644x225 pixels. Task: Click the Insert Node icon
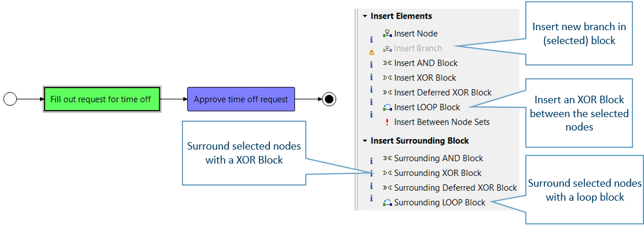click(387, 33)
